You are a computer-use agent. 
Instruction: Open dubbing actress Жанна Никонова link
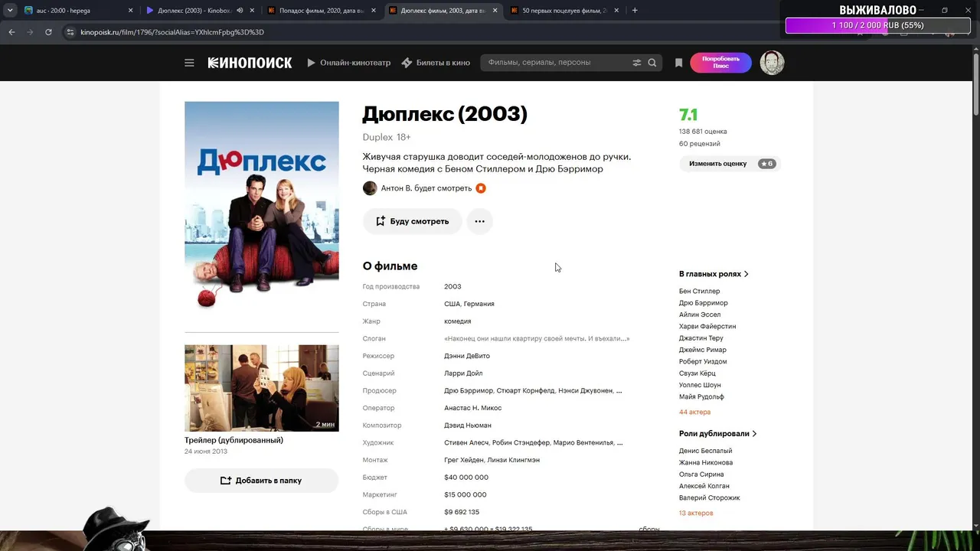pyautogui.click(x=706, y=463)
